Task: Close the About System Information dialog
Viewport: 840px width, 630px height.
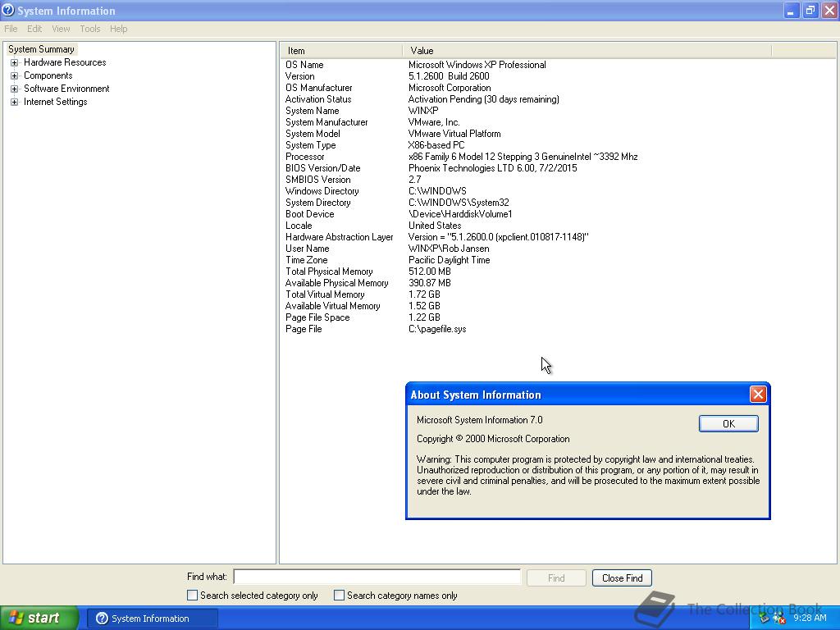Action: pos(758,395)
